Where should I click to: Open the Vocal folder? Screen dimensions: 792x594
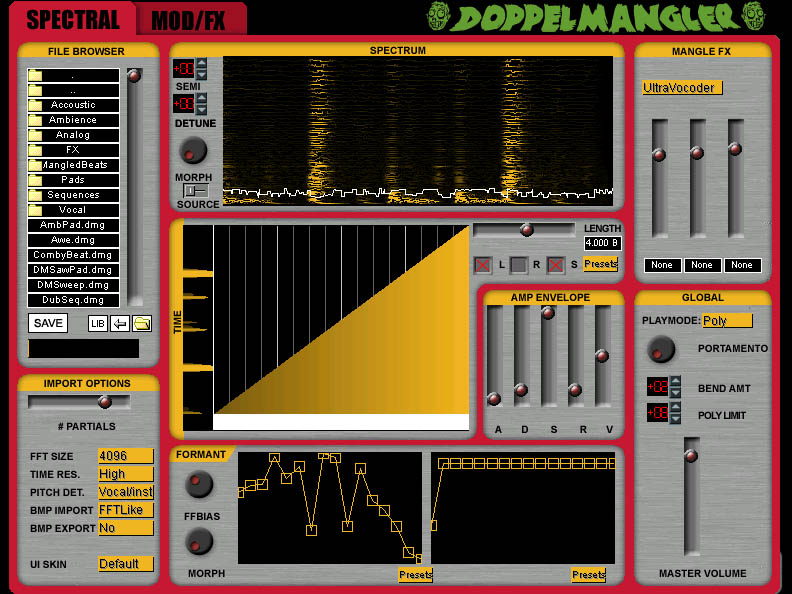pos(73,210)
